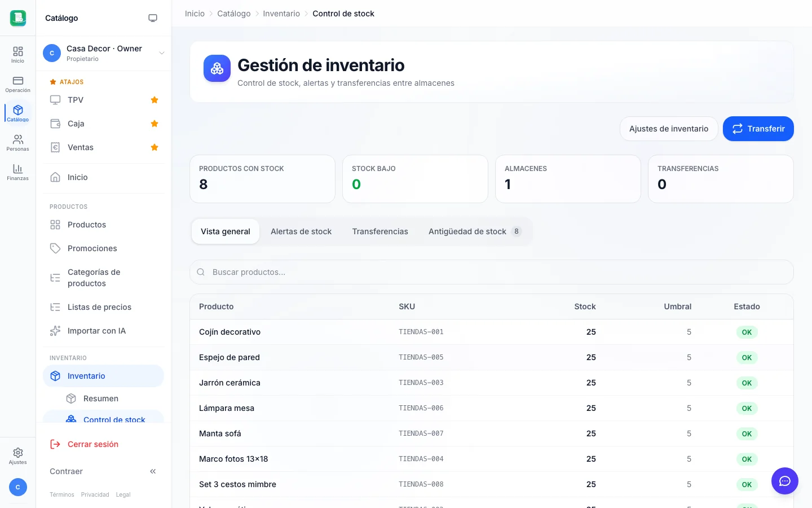The image size is (812, 508).
Task: Click the Stock bajo card
Action: [415, 179]
